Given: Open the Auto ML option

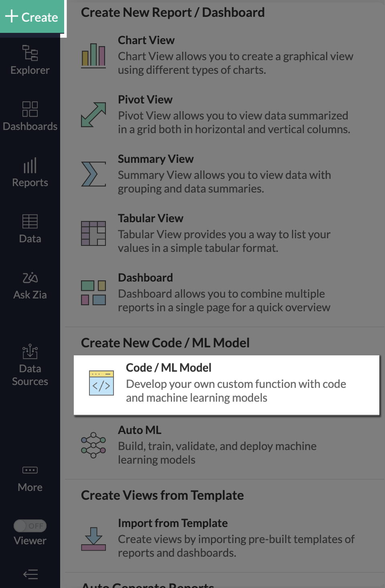Looking at the screenshot, I should [x=140, y=430].
